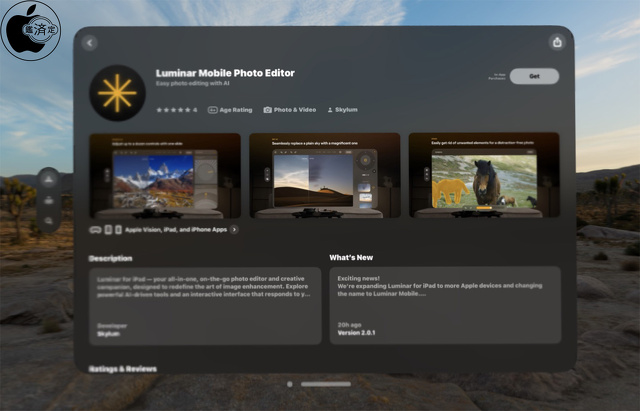The image size is (640, 411).
Task: Click the Apple Vision headset device icon
Action: tap(95, 230)
